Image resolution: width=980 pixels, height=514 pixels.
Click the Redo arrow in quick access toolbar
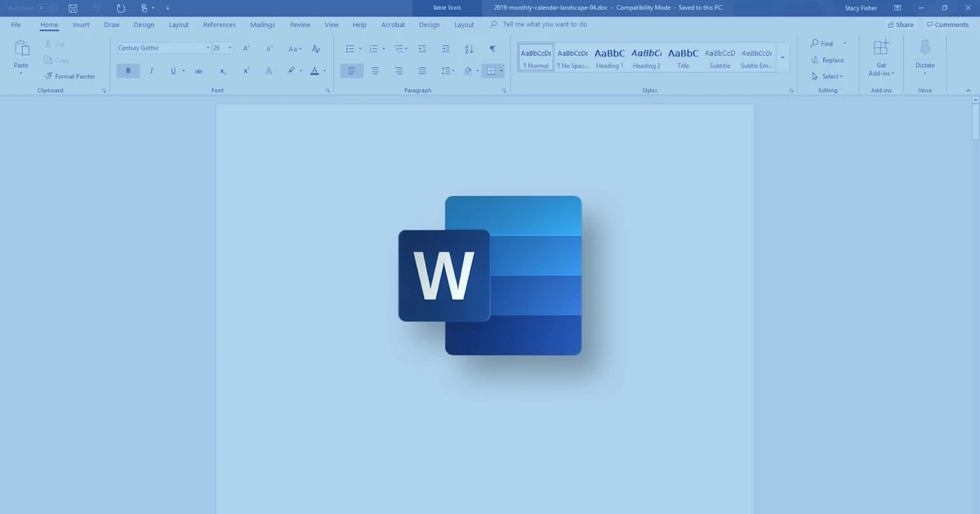(121, 8)
